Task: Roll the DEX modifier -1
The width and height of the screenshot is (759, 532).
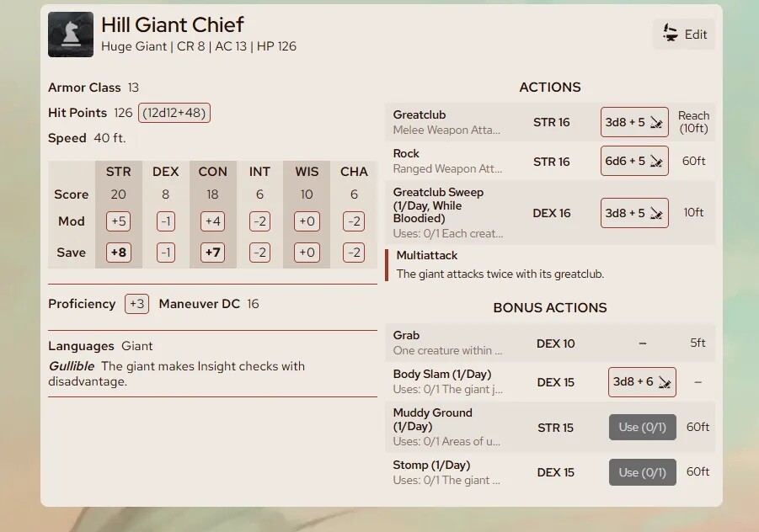Action: tap(165, 221)
